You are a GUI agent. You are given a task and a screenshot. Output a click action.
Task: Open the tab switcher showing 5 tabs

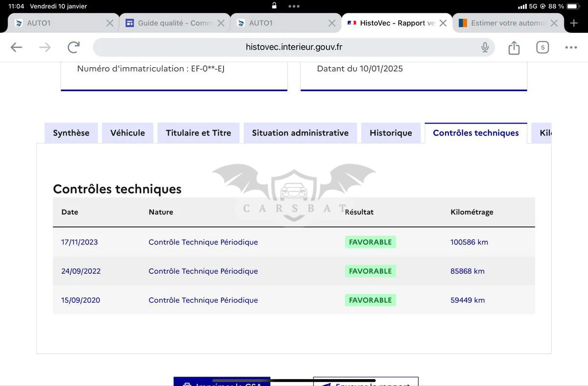tap(542, 48)
